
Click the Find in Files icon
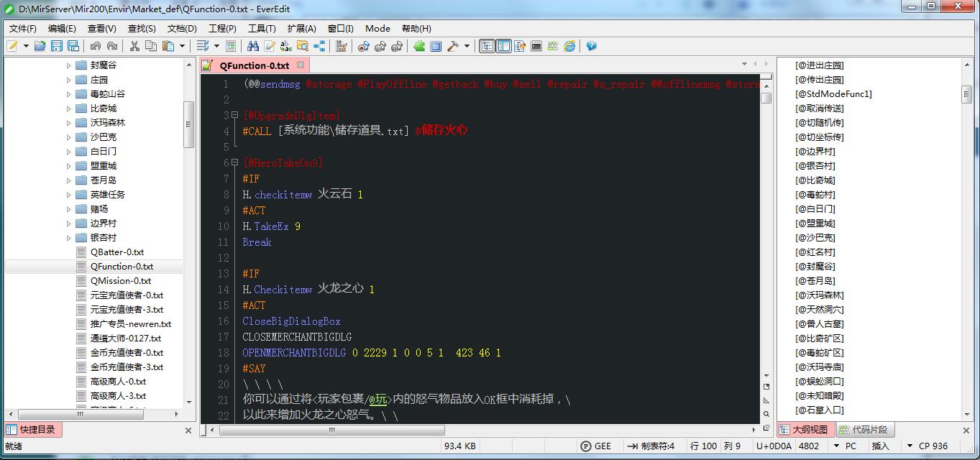click(302, 46)
